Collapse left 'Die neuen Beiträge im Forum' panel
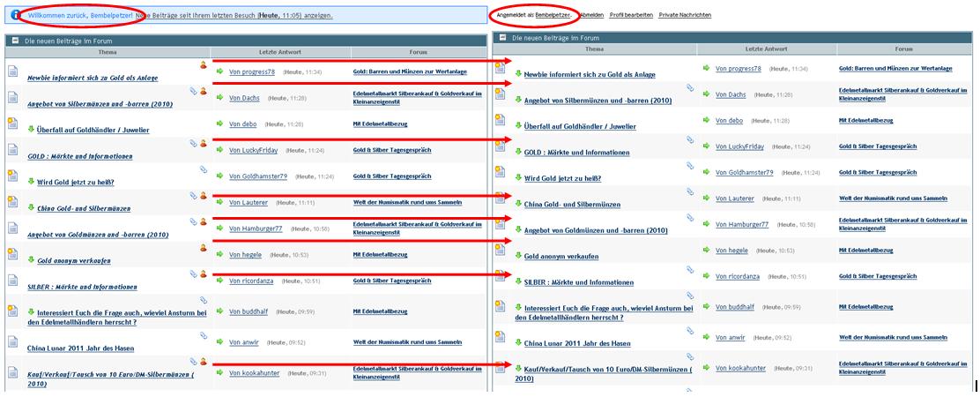980x397 pixels. [15, 41]
